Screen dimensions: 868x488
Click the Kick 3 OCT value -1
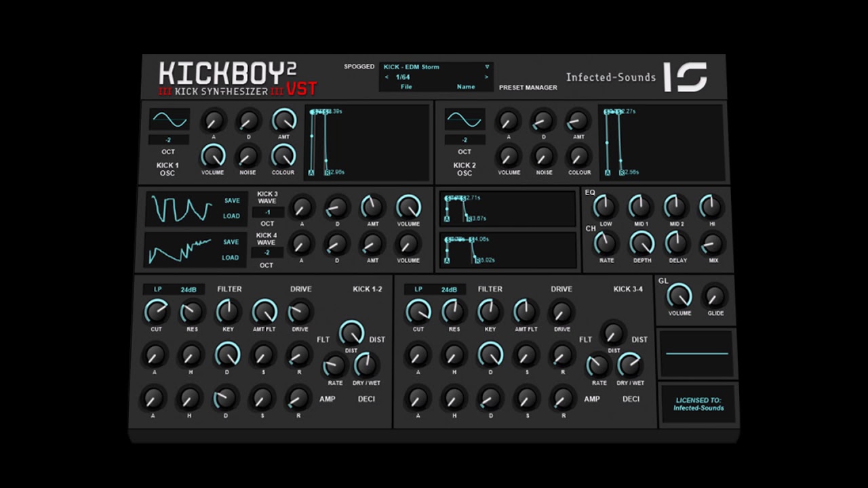point(268,212)
